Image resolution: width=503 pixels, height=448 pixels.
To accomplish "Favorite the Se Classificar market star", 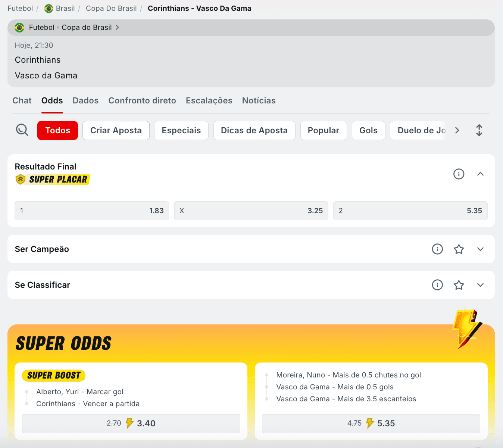I will pyautogui.click(x=459, y=285).
